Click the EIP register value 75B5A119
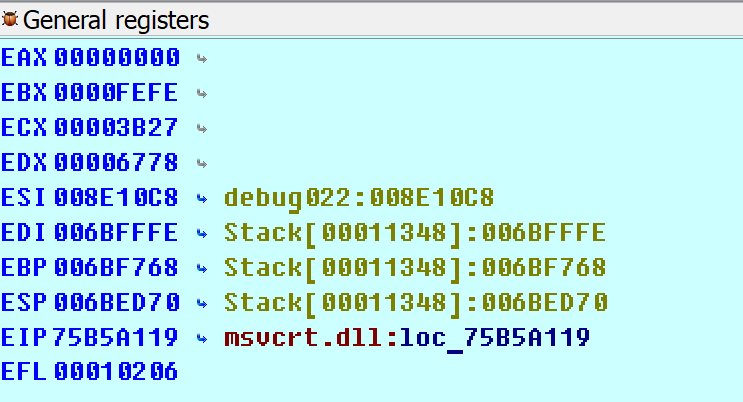The image size is (743, 402). click(117, 337)
